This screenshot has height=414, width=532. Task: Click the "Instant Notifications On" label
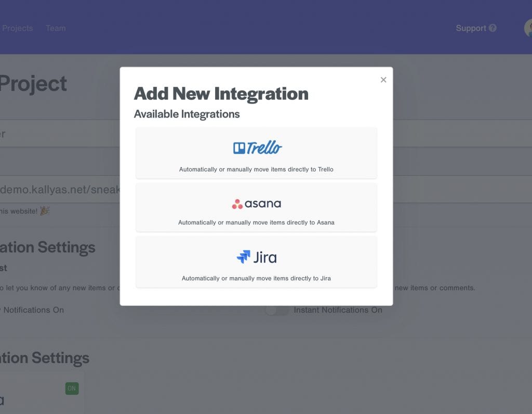[338, 310]
